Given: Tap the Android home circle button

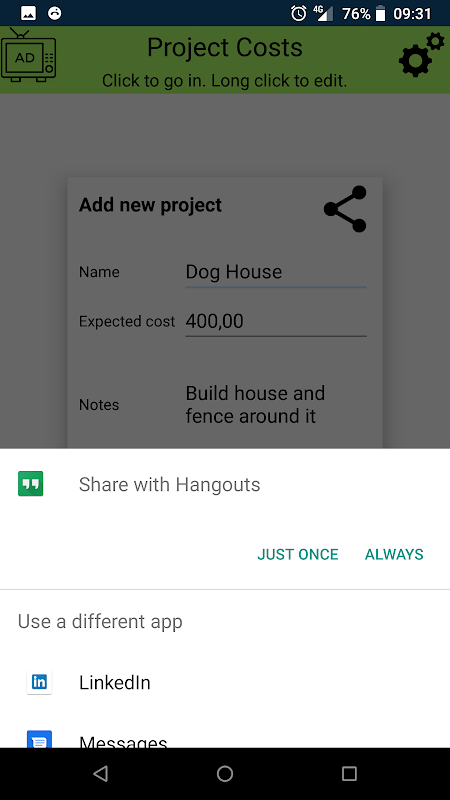Looking at the screenshot, I should point(225,774).
